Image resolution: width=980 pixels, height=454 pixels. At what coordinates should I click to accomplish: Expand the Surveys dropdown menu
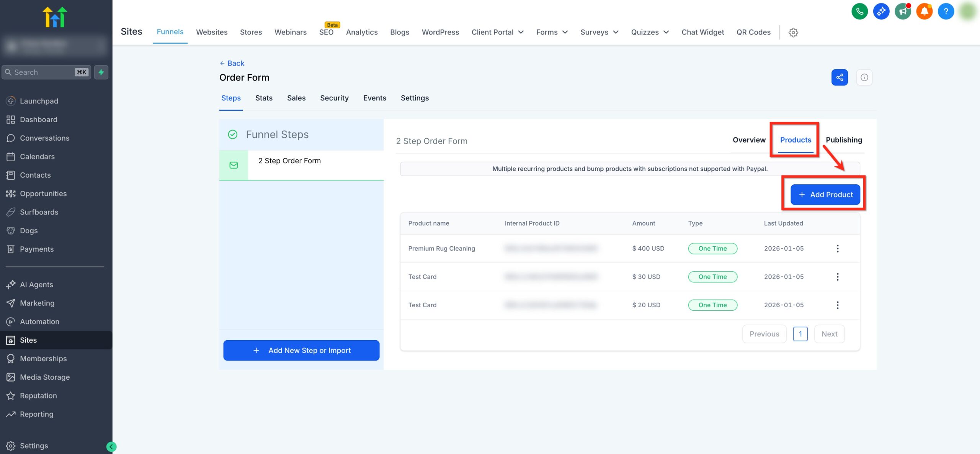click(x=599, y=32)
